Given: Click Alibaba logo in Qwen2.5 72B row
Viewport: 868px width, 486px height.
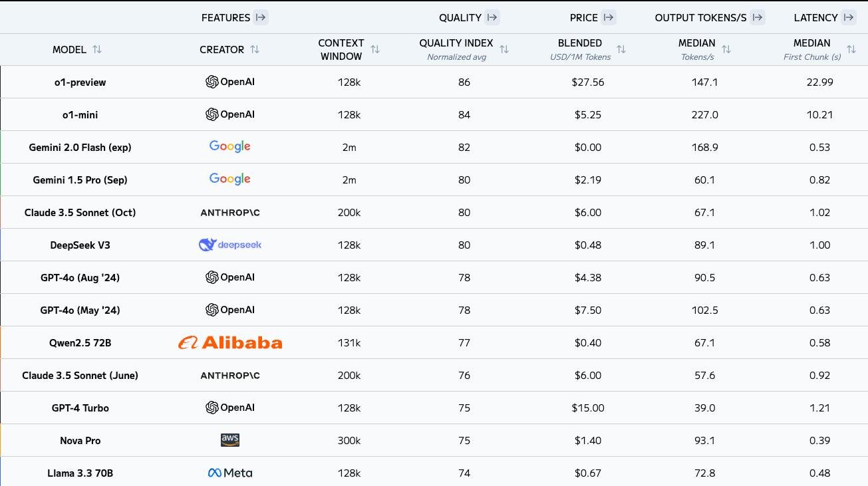Looking at the screenshot, I should [x=230, y=342].
